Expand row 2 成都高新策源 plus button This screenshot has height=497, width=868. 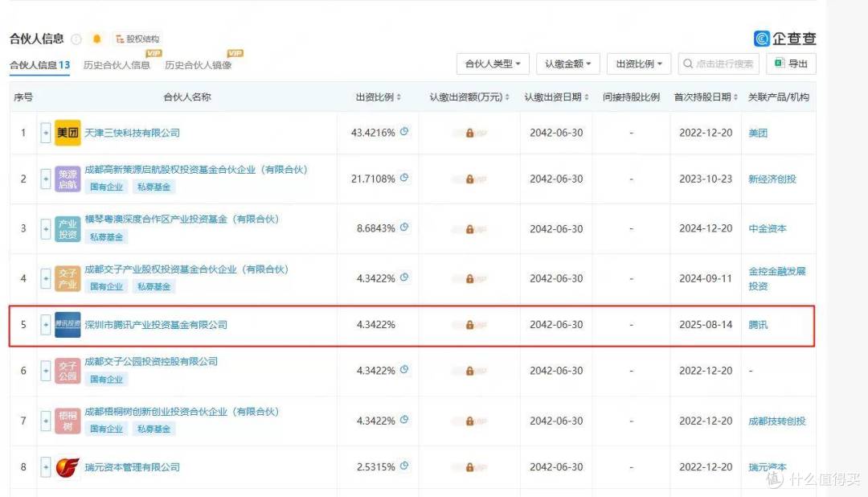[x=46, y=179]
